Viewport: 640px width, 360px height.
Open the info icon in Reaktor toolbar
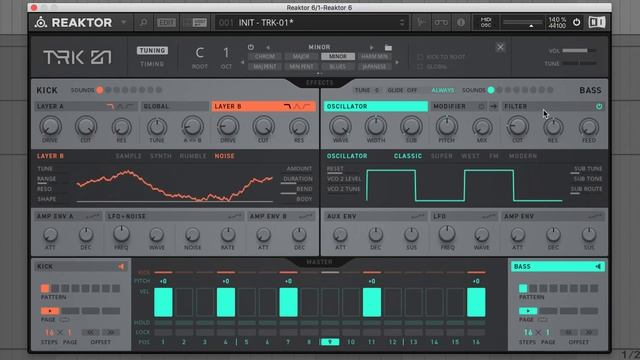pyautogui.click(x=461, y=22)
